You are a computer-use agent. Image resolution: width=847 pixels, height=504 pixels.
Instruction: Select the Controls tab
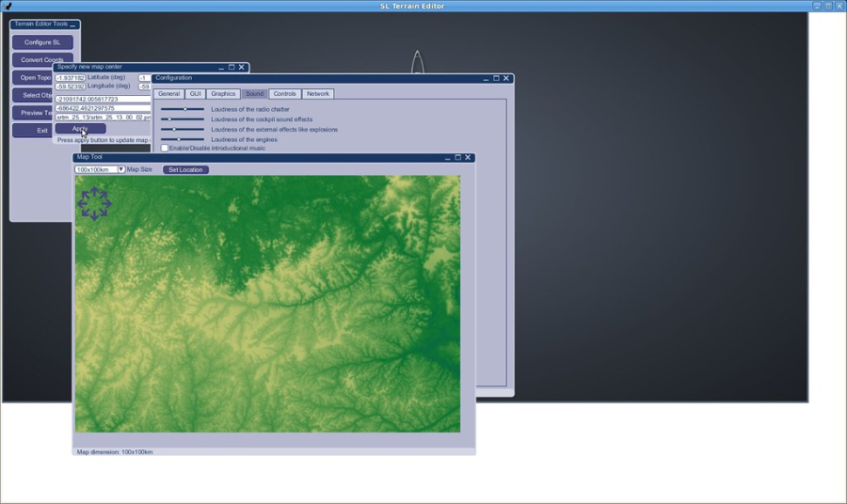point(285,94)
